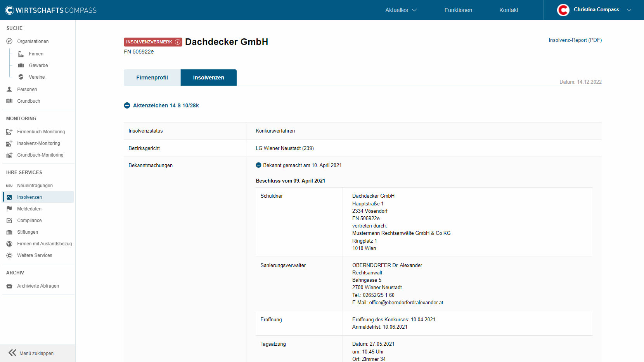Click the Vereine shield icon
The image size is (644, 362).
point(21,77)
